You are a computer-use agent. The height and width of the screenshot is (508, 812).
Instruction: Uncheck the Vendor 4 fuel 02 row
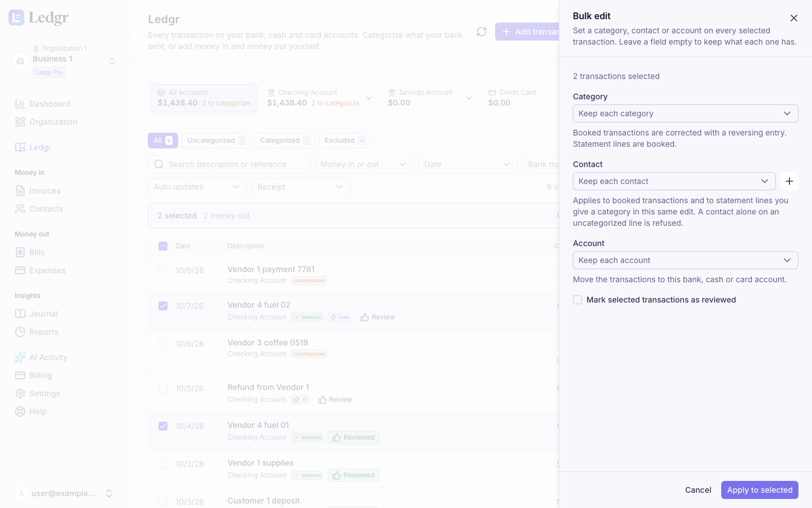click(163, 306)
